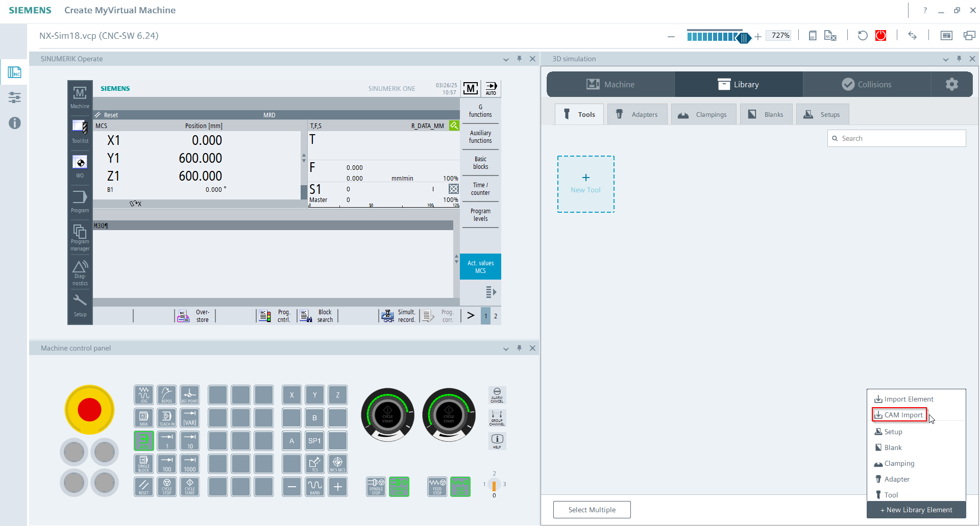The image size is (980, 526).
Task: Collapse the Machine control panel
Action: point(506,348)
